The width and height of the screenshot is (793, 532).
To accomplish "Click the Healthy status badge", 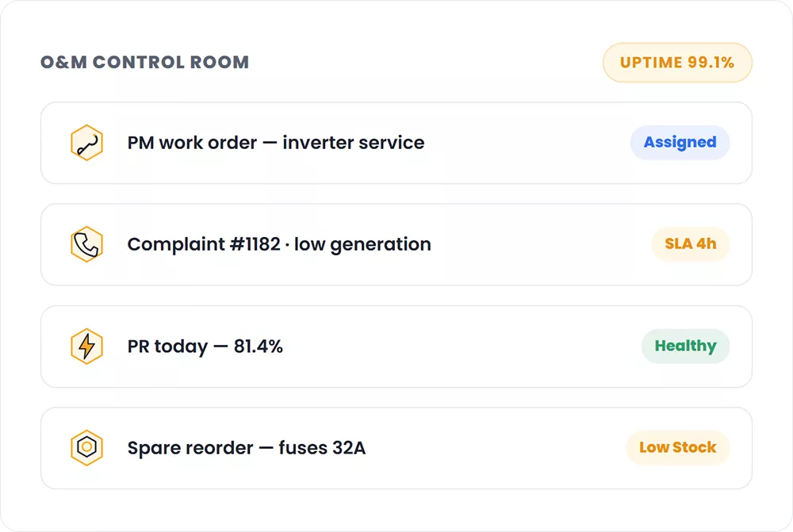I will [685, 346].
